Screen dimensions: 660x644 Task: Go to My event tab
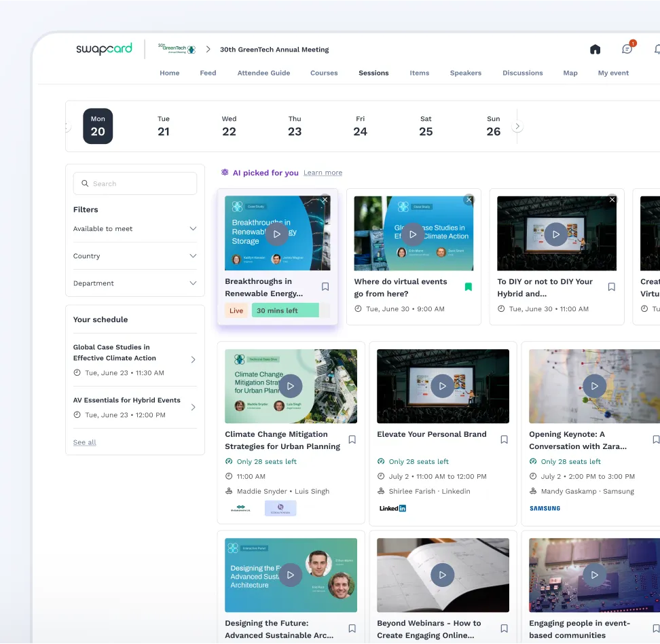coord(613,73)
